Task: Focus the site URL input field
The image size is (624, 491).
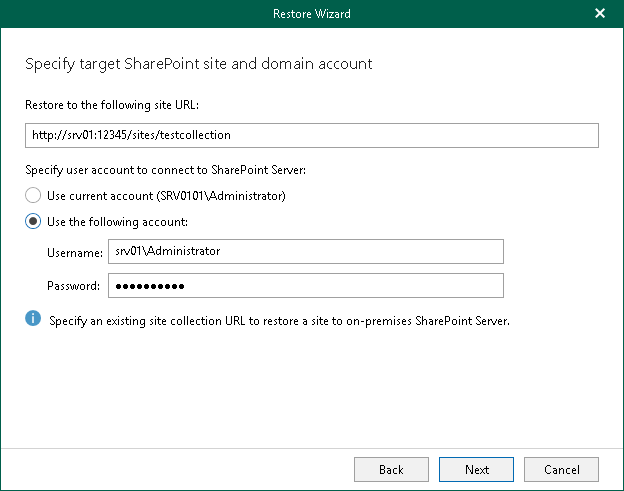Action: pos(311,135)
